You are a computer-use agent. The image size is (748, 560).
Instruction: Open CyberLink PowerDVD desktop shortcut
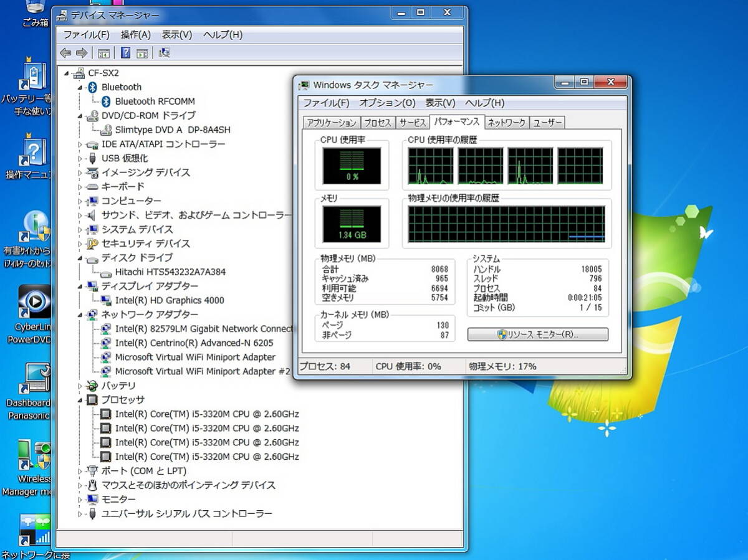[34, 302]
